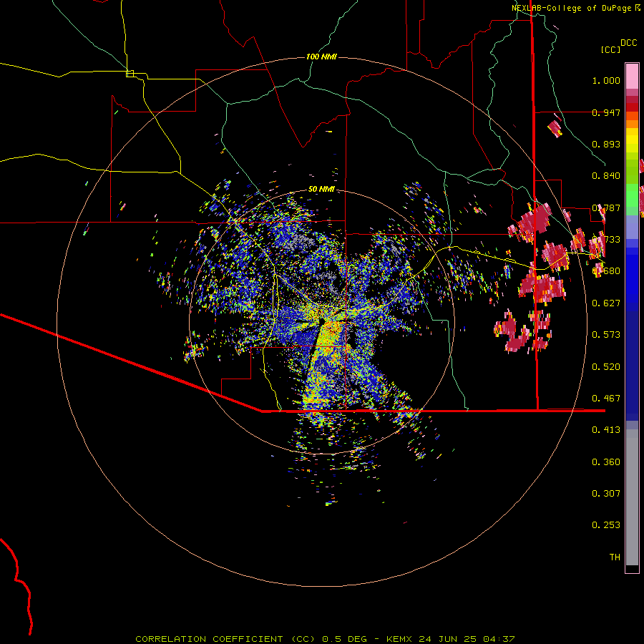This screenshot has height=644, width=644.
Task: Select the 0.413 scale value
Action: pyautogui.click(x=606, y=430)
